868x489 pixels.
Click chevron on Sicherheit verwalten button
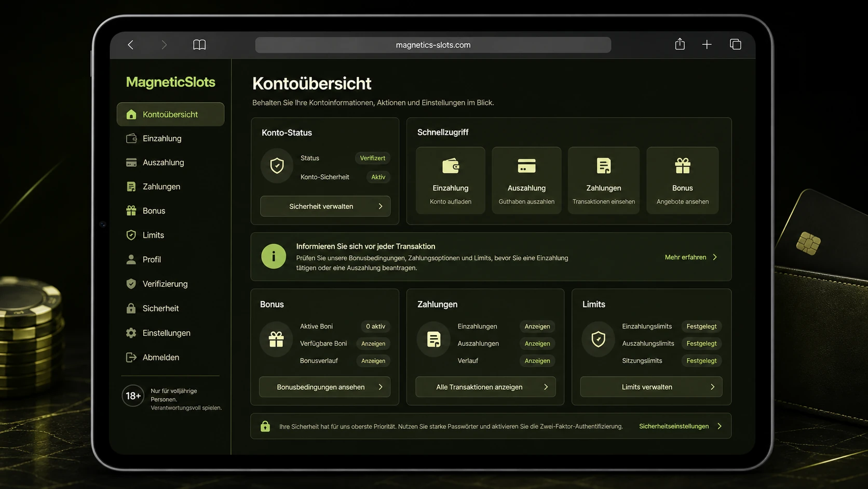(x=381, y=206)
